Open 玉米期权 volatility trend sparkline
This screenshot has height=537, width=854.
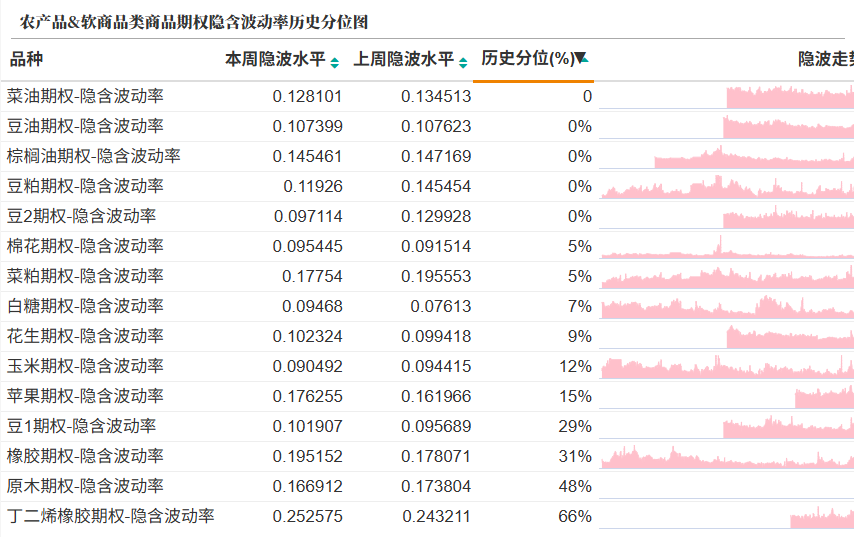click(727, 366)
